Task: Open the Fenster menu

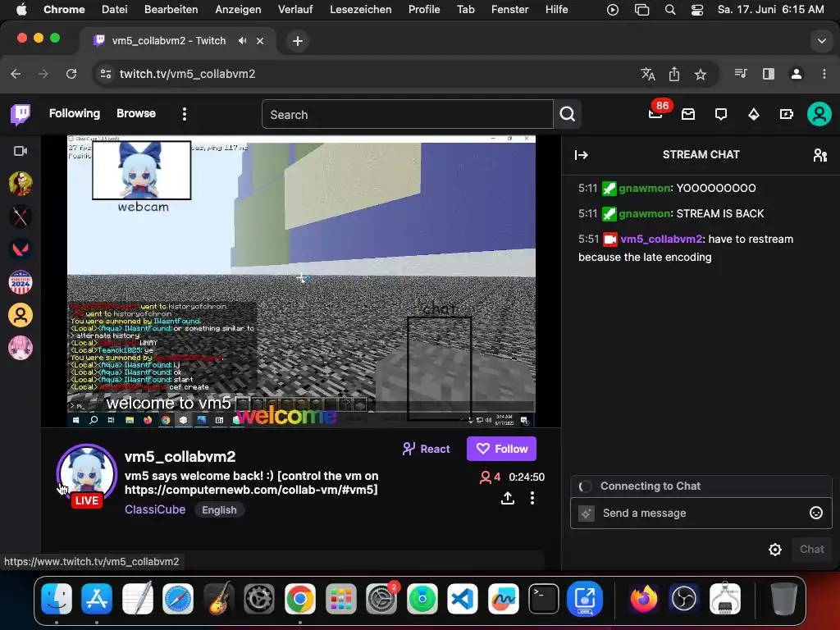Action: click(x=510, y=9)
